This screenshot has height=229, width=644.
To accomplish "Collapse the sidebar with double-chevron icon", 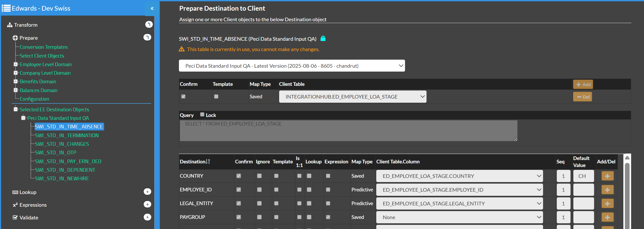I will click(152, 8).
